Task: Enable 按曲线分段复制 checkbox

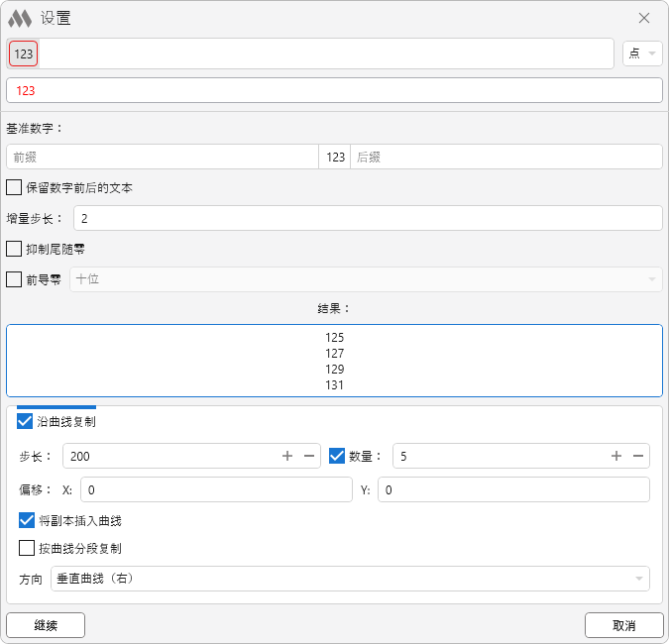Action: [27, 548]
